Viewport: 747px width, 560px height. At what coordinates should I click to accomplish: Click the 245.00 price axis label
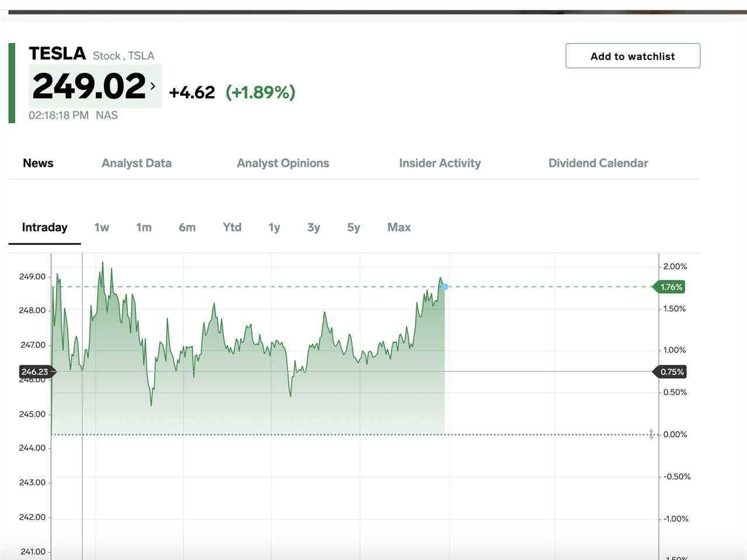pos(32,414)
